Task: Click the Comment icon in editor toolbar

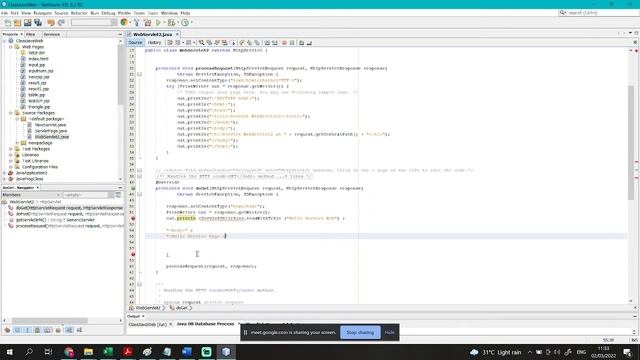Action: point(302,42)
